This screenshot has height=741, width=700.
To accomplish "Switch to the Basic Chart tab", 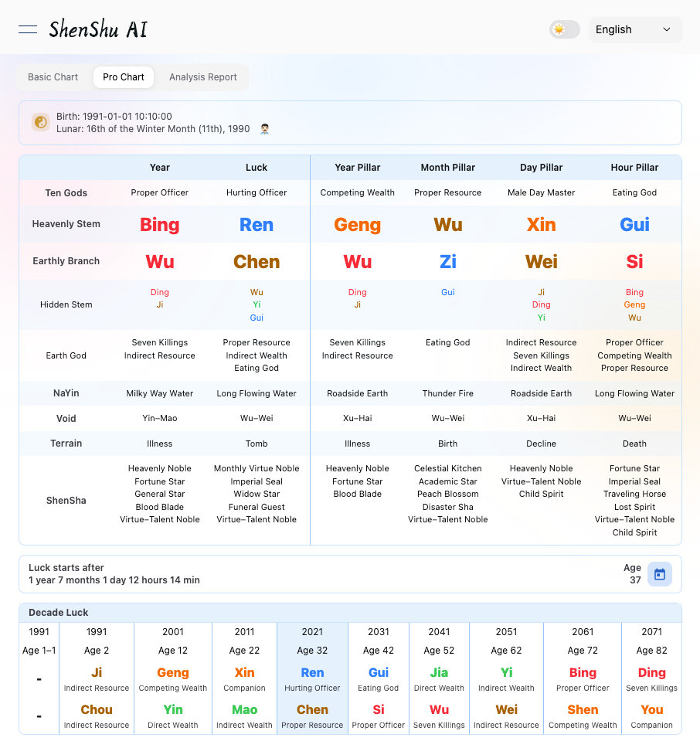I will tap(53, 77).
